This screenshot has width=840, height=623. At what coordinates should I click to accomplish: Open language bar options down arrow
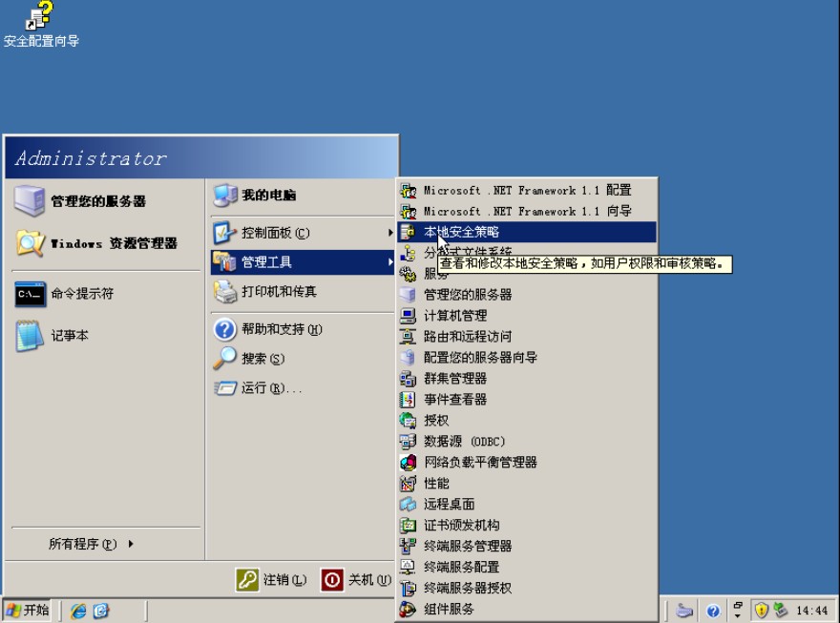738,616
